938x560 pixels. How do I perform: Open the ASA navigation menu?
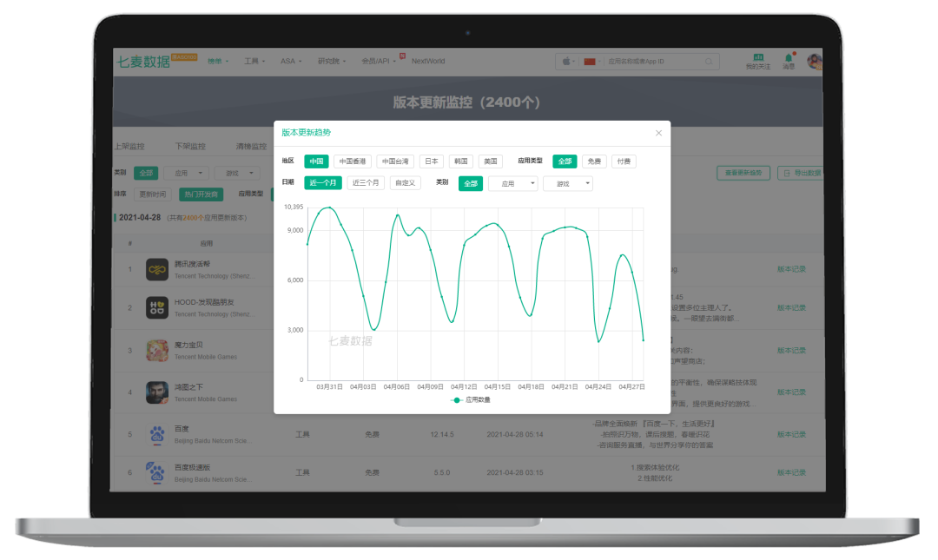(291, 62)
